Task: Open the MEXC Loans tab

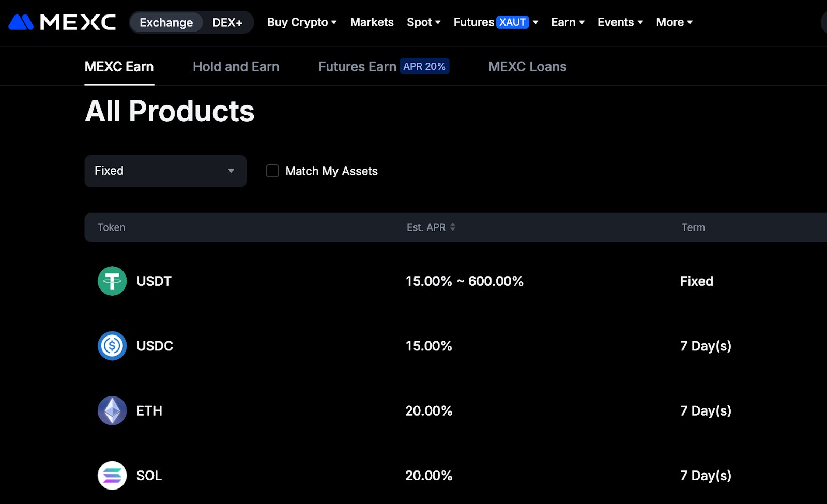Action: (527, 67)
